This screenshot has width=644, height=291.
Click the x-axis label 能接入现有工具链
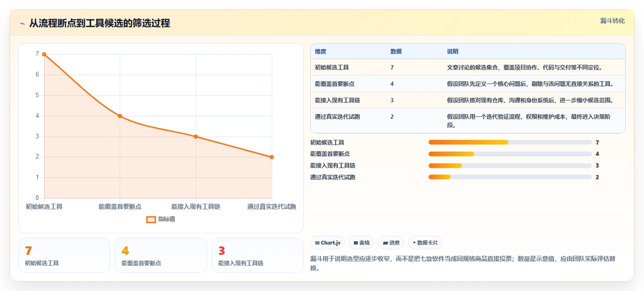coord(196,207)
